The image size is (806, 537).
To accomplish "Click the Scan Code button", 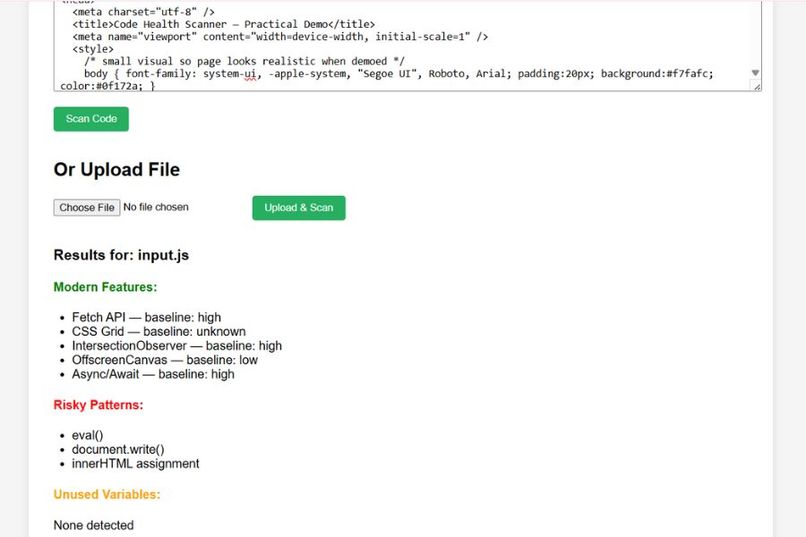I will point(91,119).
